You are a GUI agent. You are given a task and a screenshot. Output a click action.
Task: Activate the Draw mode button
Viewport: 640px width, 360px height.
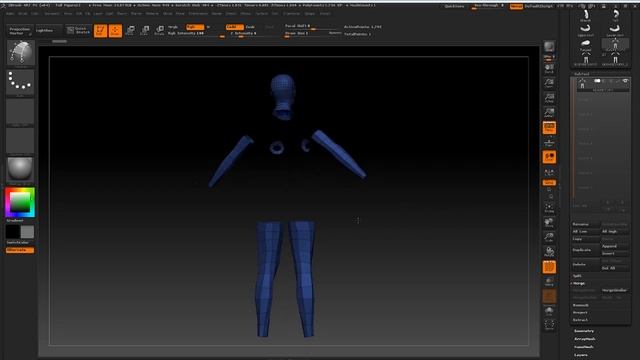pyautogui.click(x=116, y=31)
